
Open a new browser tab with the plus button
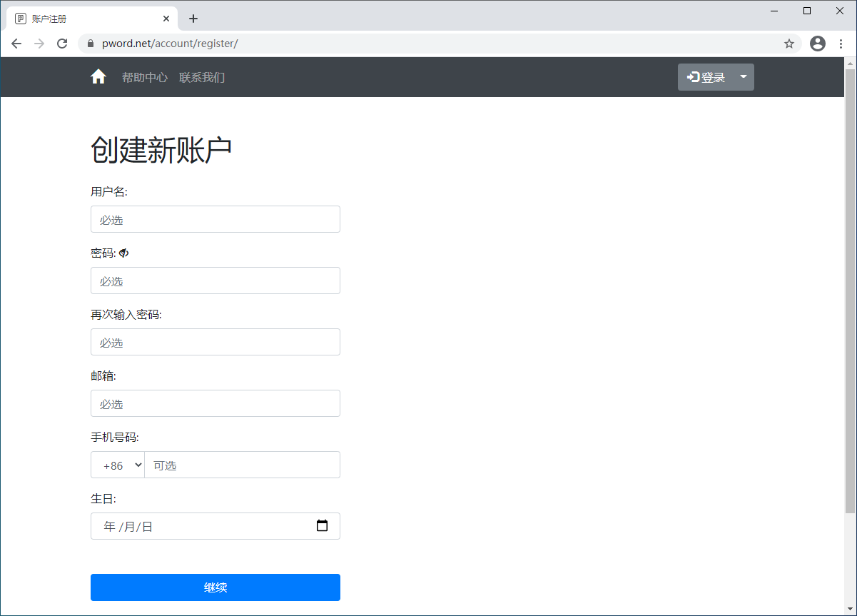click(193, 18)
